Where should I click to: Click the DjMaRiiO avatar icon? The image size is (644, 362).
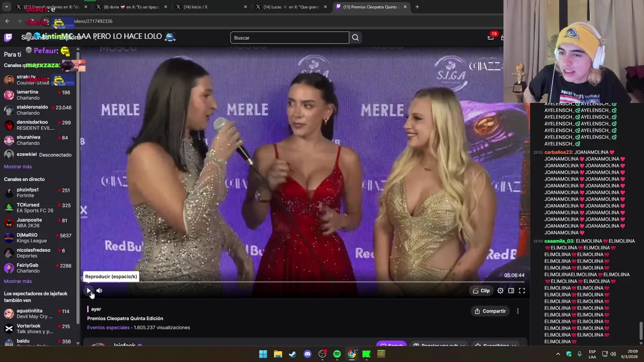point(9,238)
